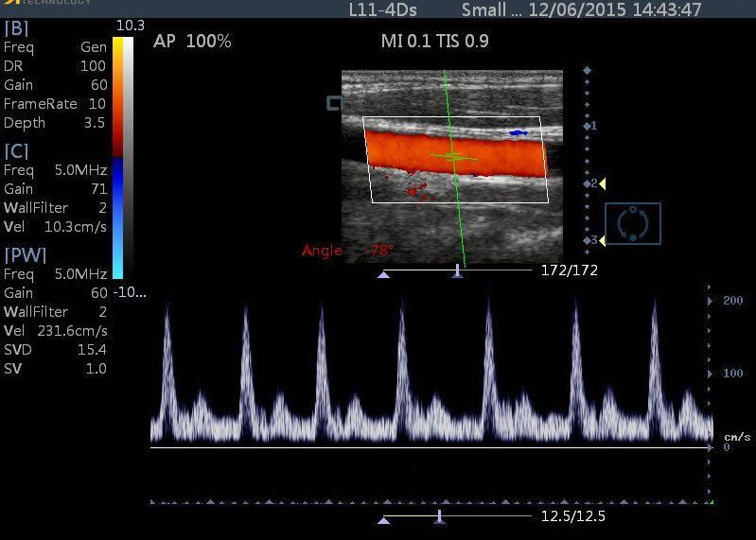Image resolution: width=756 pixels, height=540 pixels.
Task: Click the yellow focus triangle at depth 3
Action: (603, 241)
